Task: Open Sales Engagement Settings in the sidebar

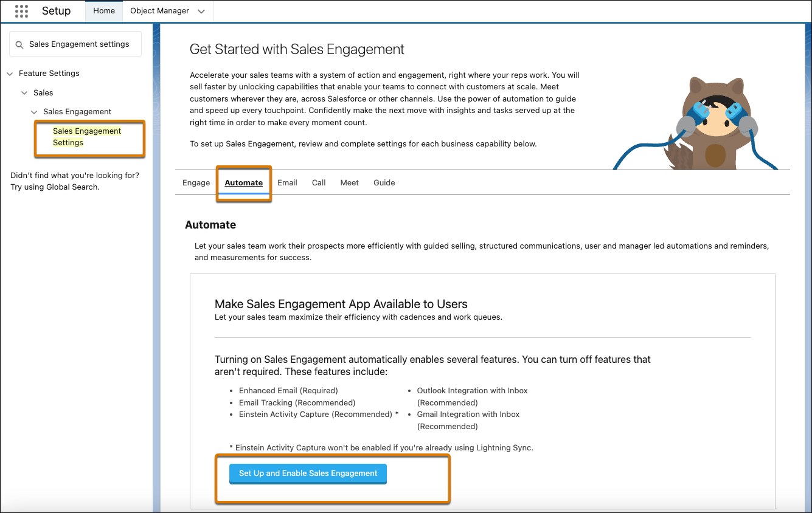Action: point(87,137)
